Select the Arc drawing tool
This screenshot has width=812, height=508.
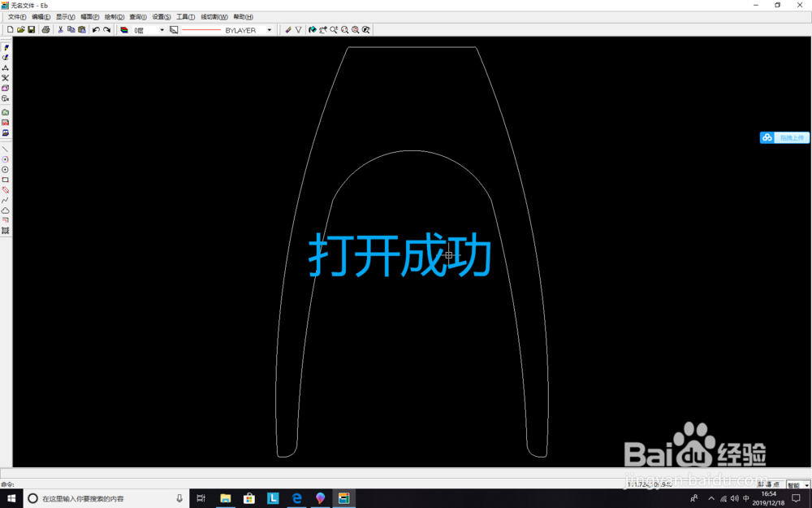point(5,159)
